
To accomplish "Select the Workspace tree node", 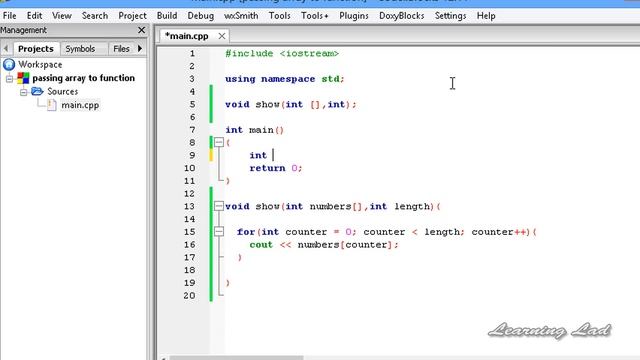I will pos(40,64).
